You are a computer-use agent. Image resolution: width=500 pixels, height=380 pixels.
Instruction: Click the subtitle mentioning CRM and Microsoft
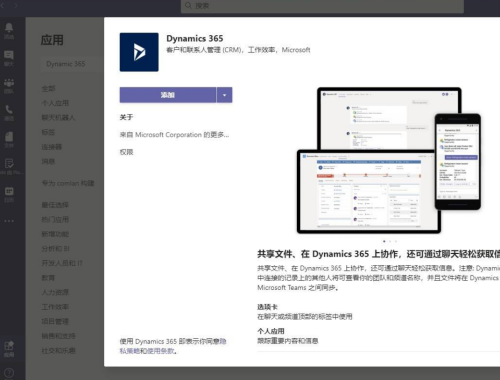pyautogui.click(x=238, y=50)
